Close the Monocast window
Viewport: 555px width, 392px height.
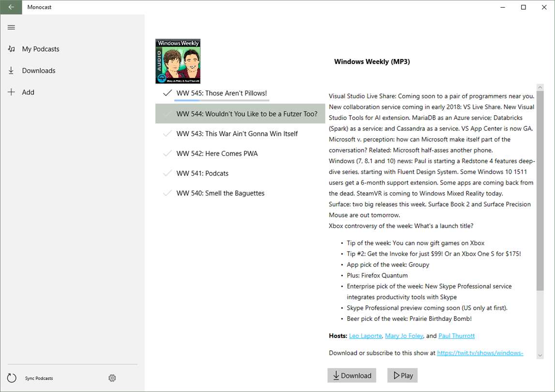coord(544,7)
